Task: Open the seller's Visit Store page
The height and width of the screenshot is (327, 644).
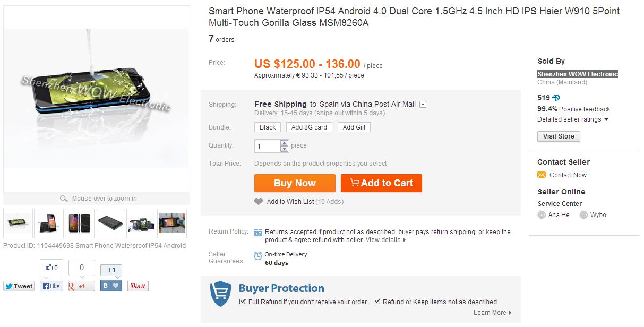Action: 559,136
